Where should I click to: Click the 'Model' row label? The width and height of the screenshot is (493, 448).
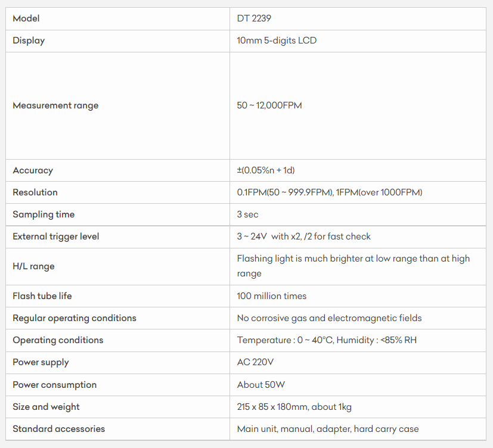26,18
